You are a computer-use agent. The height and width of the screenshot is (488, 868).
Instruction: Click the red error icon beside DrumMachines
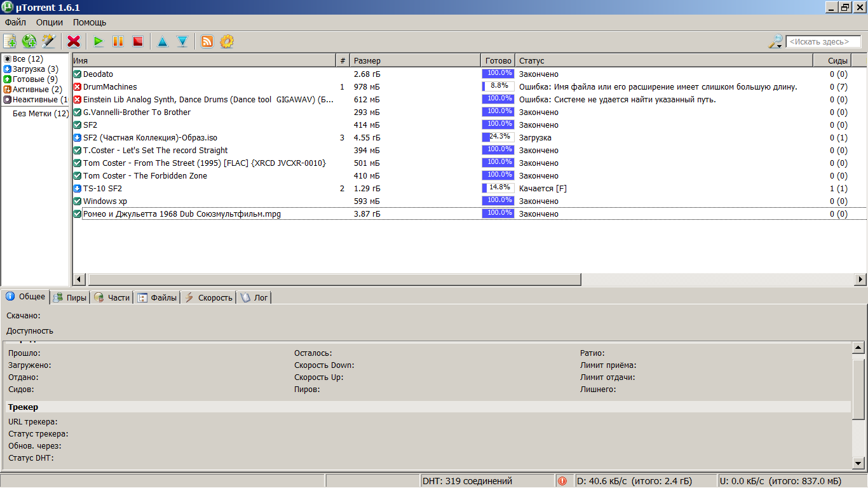click(78, 87)
